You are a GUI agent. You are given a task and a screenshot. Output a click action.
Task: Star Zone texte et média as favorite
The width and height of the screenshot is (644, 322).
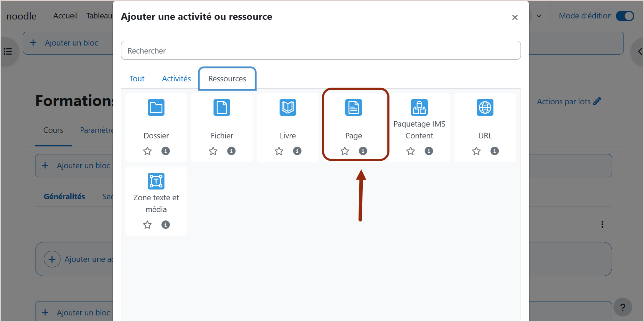147,225
